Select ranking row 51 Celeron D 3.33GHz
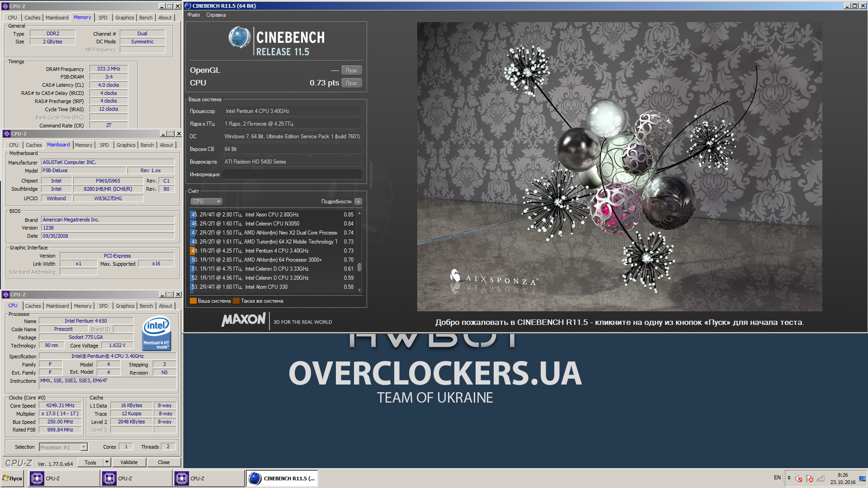 273,269
